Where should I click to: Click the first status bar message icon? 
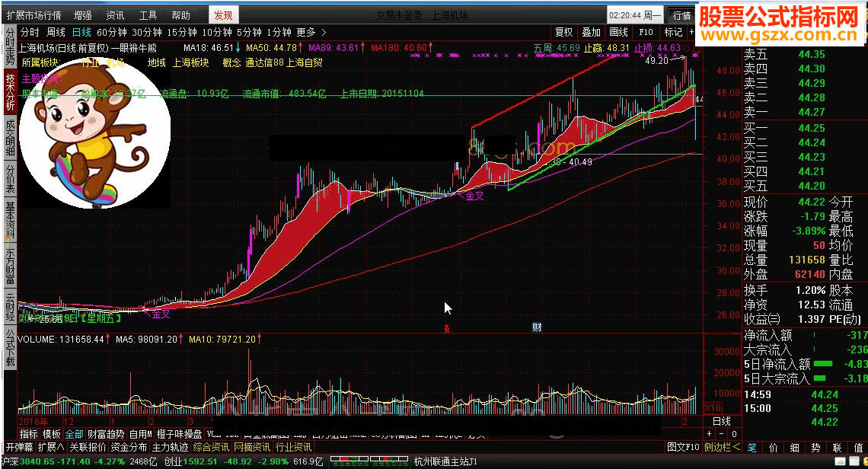[840, 461]
